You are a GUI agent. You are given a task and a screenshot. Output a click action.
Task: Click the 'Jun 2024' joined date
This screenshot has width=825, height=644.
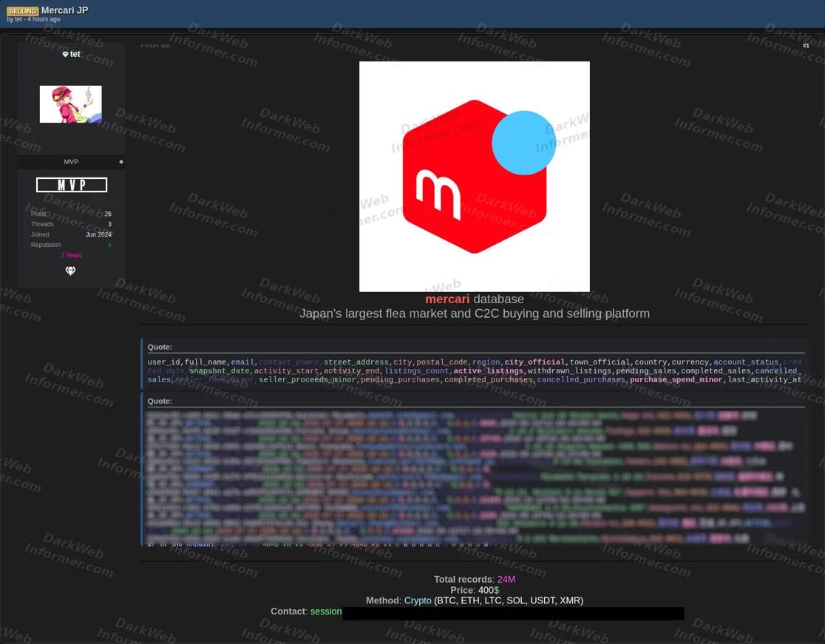click(x=98, y=234)
